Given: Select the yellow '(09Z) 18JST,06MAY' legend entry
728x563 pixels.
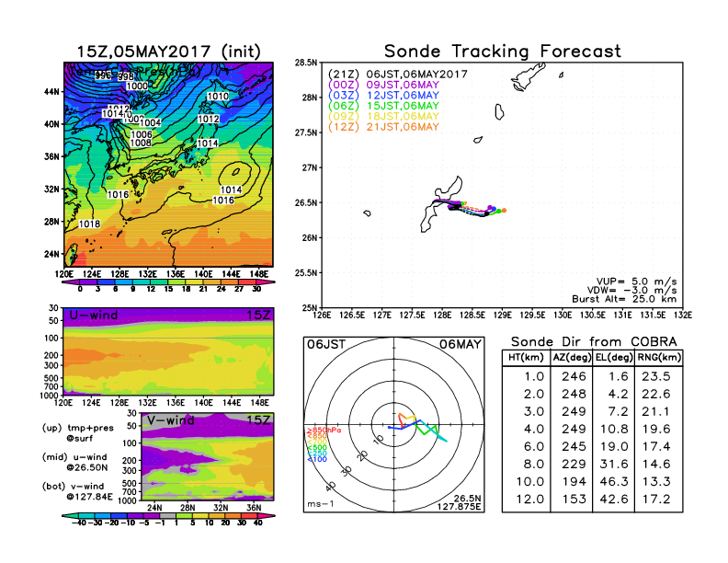Looking at the screenshot, I should tap(383, 117).
